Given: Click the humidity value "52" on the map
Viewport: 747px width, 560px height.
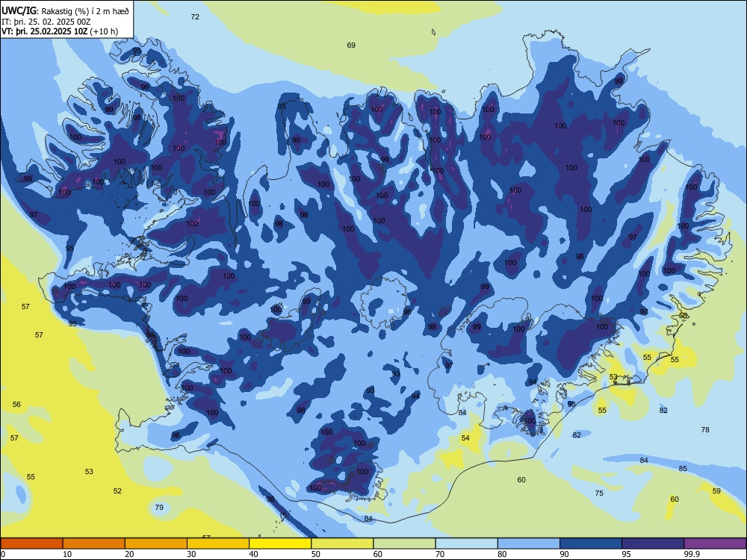Looking at the screenshot, I should 118,491.
